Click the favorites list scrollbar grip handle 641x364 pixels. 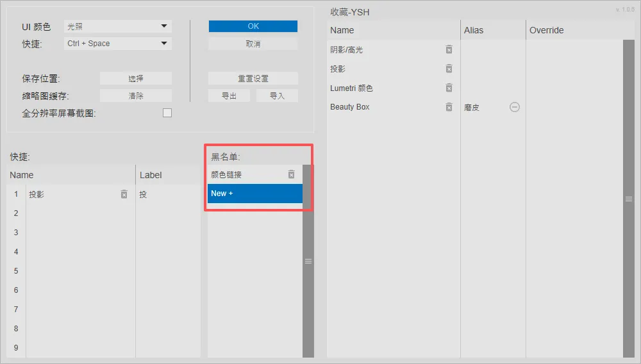pos(629,199)
